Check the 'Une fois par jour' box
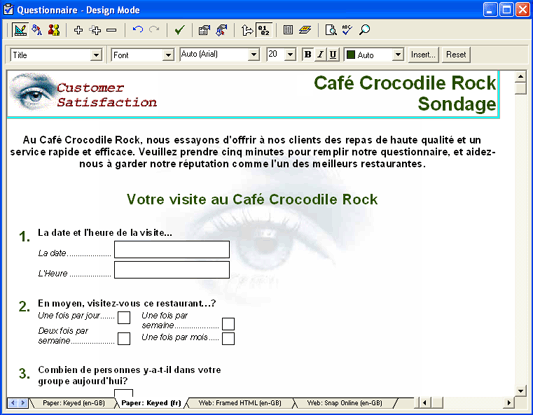 124,317
